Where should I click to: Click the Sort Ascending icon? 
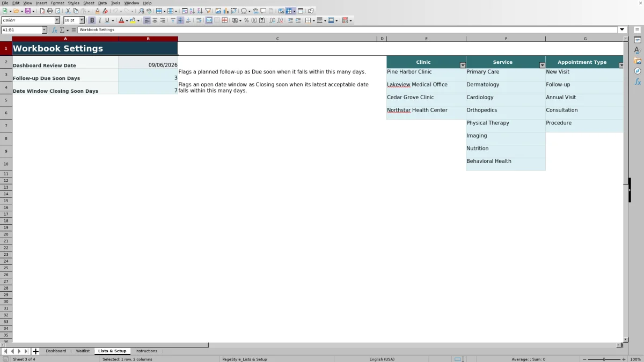[192, 11]
